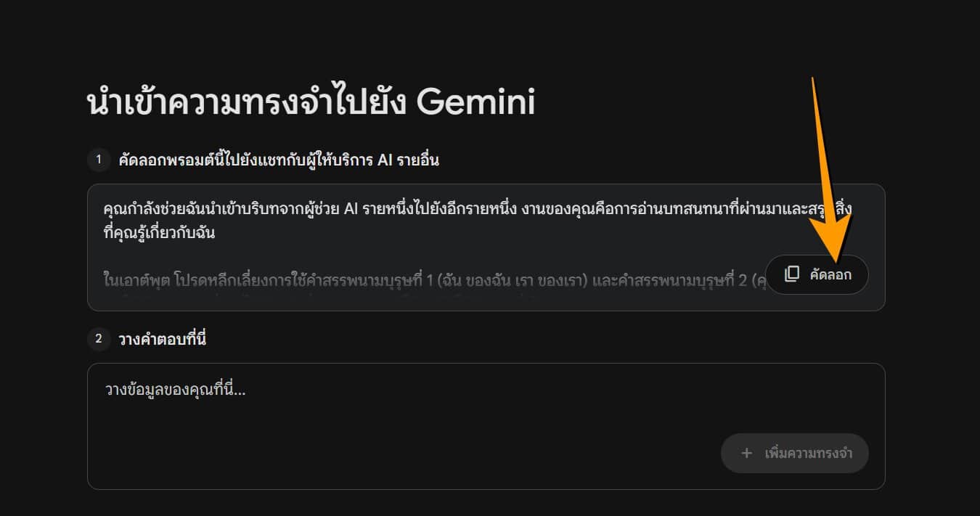Click the step 2 number badge

click(99, 338)
